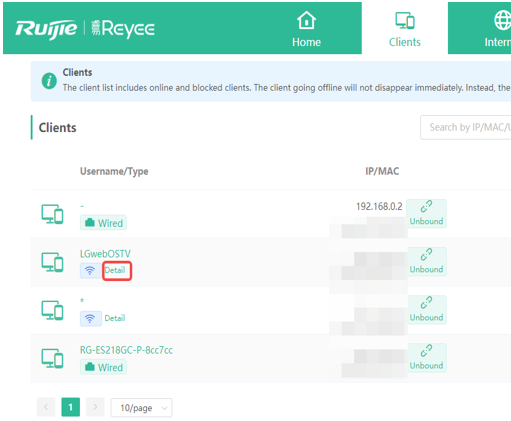Click the RG-ES218GC-P-8cc7cc client name
This screenshot has width=511, height=421.
[126, 350]
